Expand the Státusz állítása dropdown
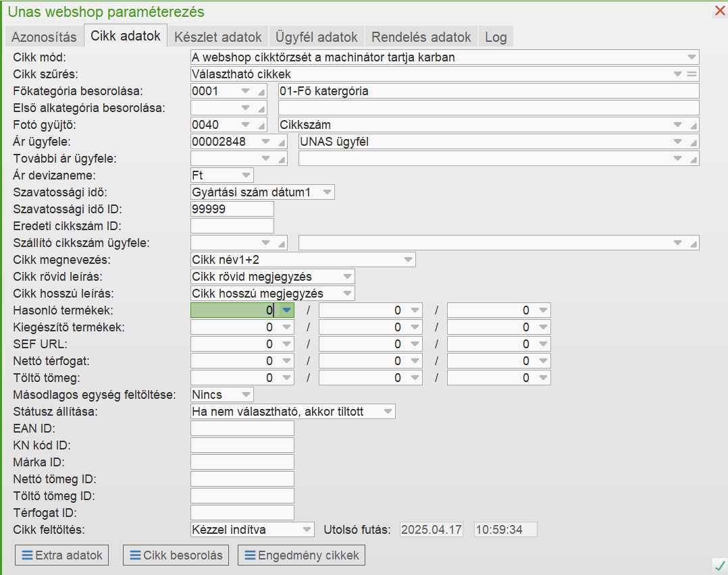The image size is (728, 575). click(387, 411)
